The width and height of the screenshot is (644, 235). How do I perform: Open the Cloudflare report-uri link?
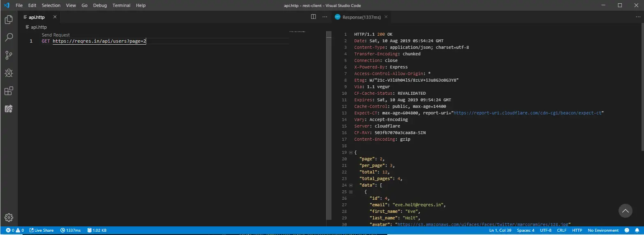pos(527,113)
